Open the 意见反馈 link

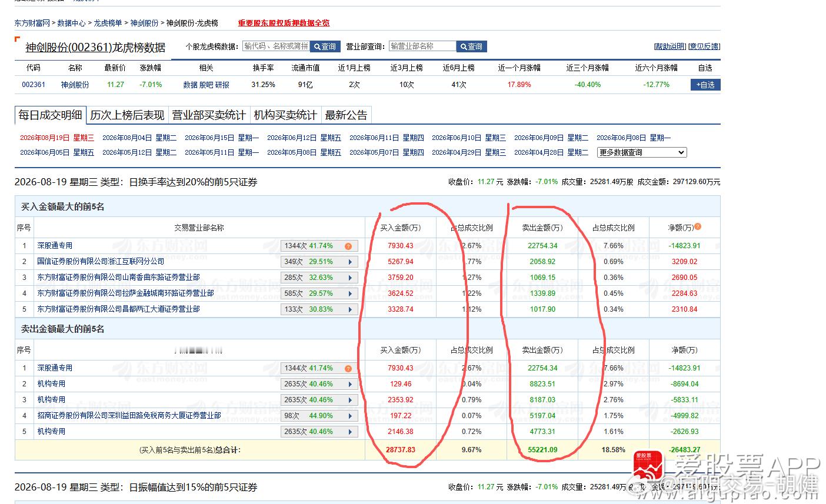point(704,46)
